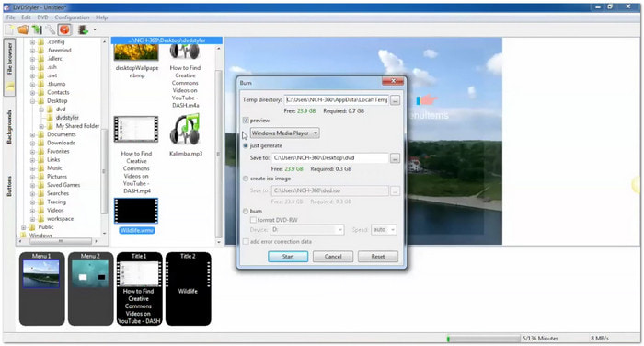Click the Public folder icon in tree
The height and width of the screenshot is (346, 644).
point(32,226)
